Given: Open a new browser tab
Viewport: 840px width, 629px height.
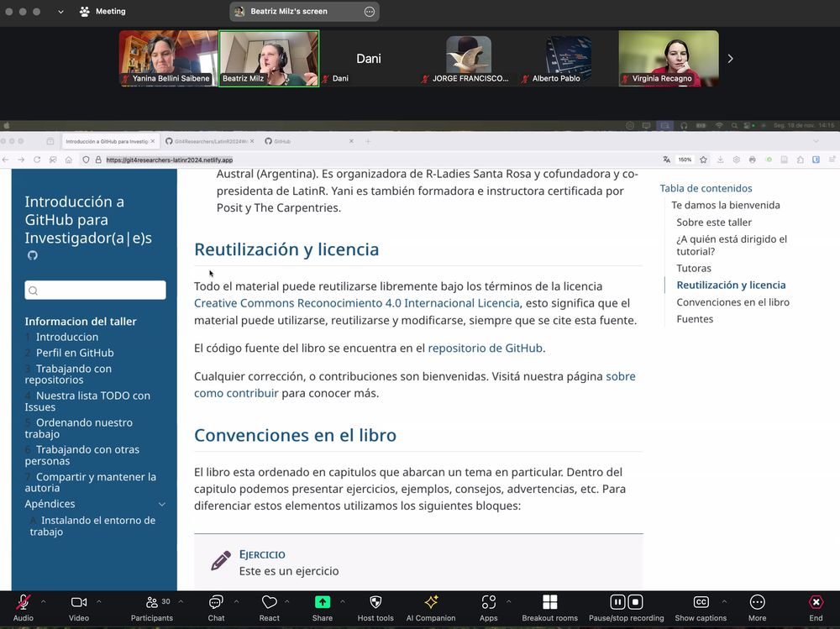Looking at the screenshot, I should [x=368, y=141].
